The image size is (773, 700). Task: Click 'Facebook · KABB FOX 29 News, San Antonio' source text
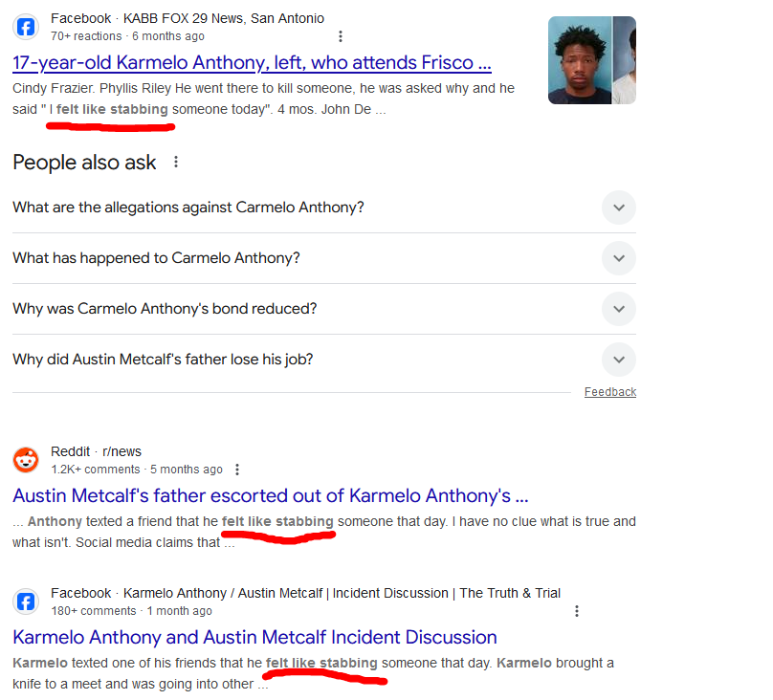(188, 18)
